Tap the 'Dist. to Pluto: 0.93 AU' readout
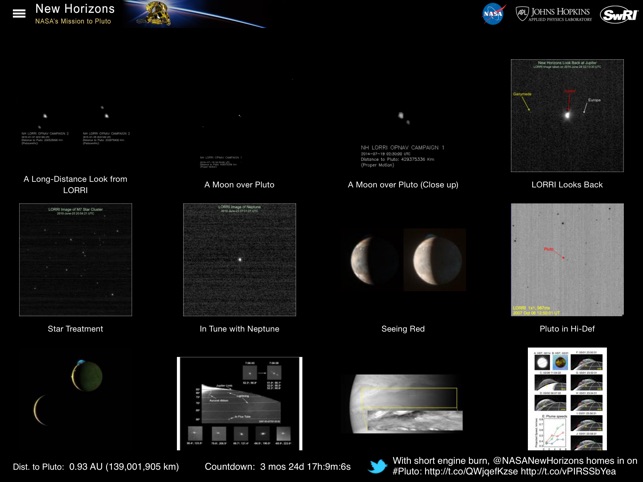The image size is (643, 482). point(96,467)
